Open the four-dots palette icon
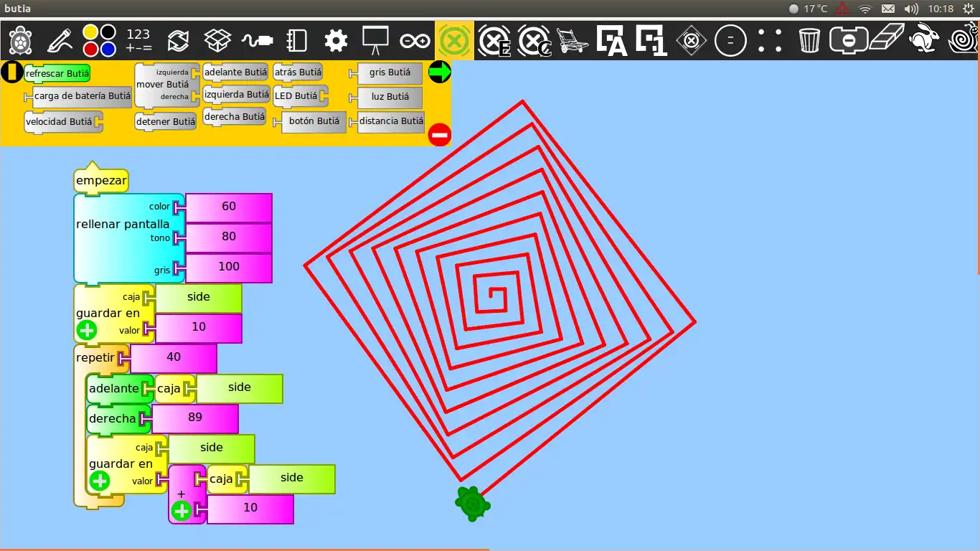The width and height of the screenshot is (980, 551). point(770,40)
